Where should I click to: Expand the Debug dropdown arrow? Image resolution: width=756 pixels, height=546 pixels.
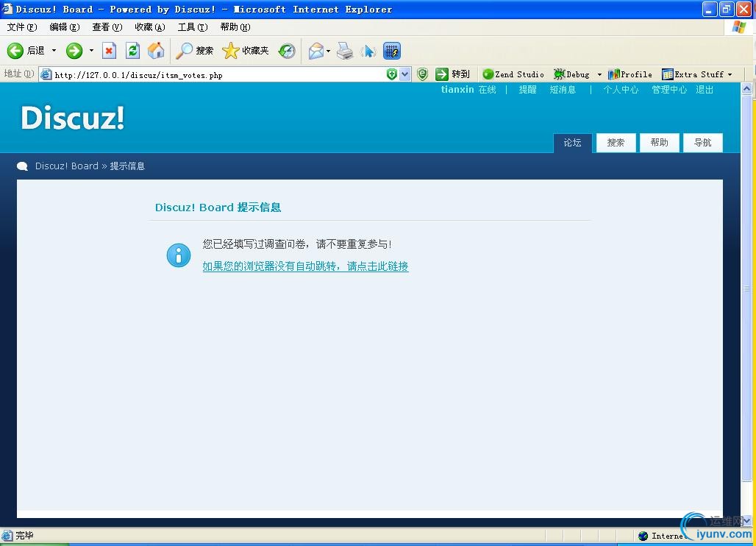(x=599, y=74)
